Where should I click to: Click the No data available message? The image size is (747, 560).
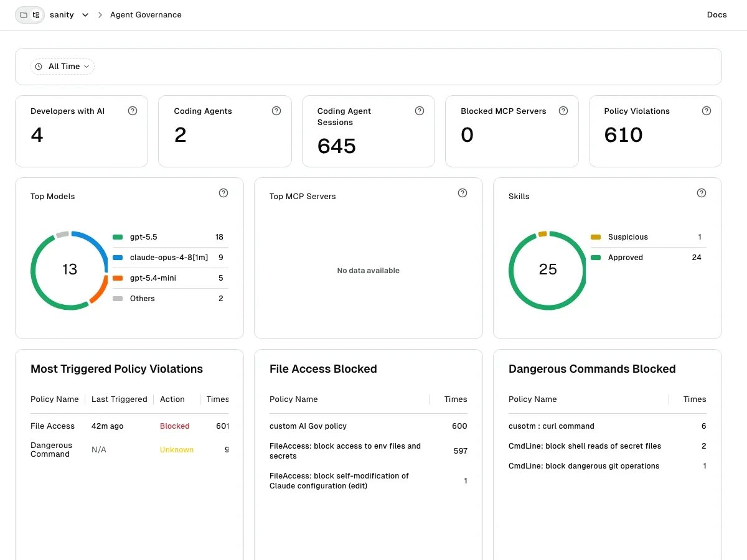pos(369,271)
